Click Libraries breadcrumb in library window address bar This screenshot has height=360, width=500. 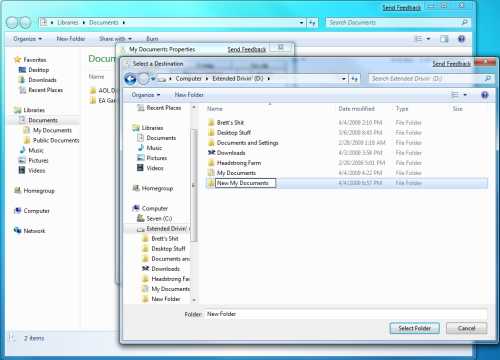coord(68,23)
